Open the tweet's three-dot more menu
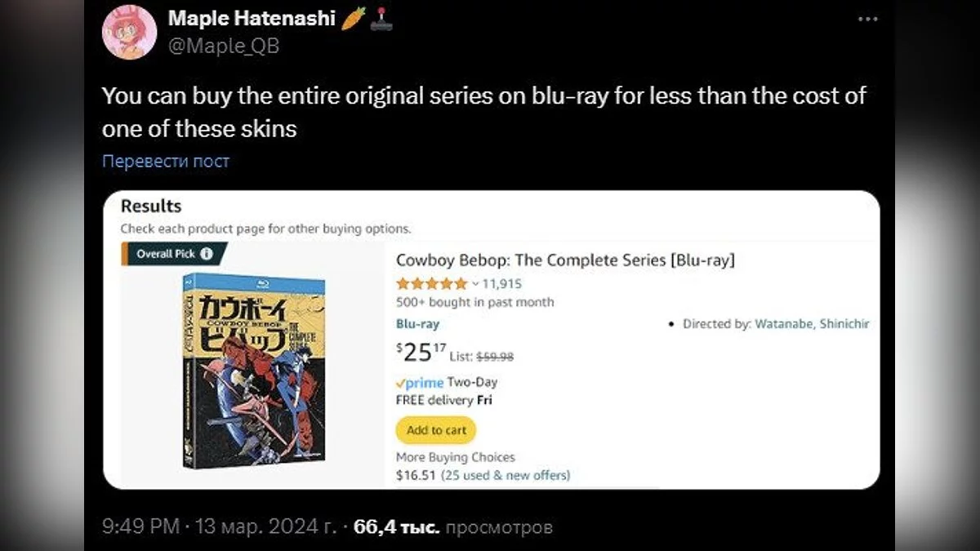Screen dimensions: 980x551 pyautogui.click(x=867, y=20)
